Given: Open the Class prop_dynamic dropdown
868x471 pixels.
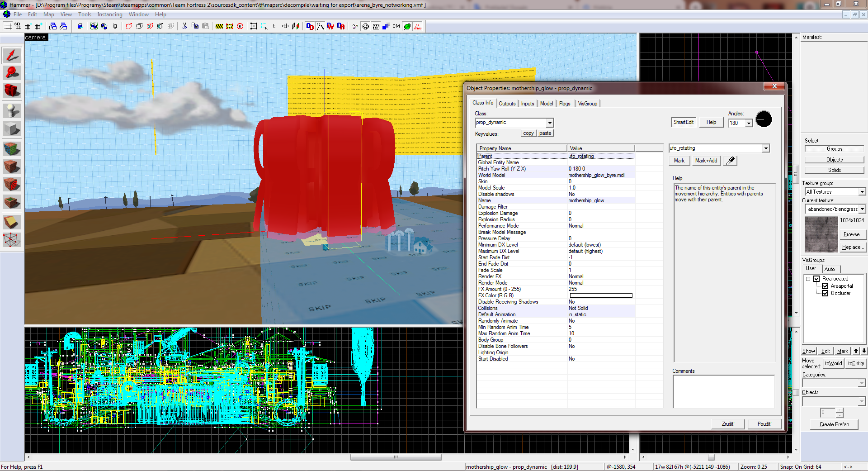Looking at the screenshot, I should point(550,123).
